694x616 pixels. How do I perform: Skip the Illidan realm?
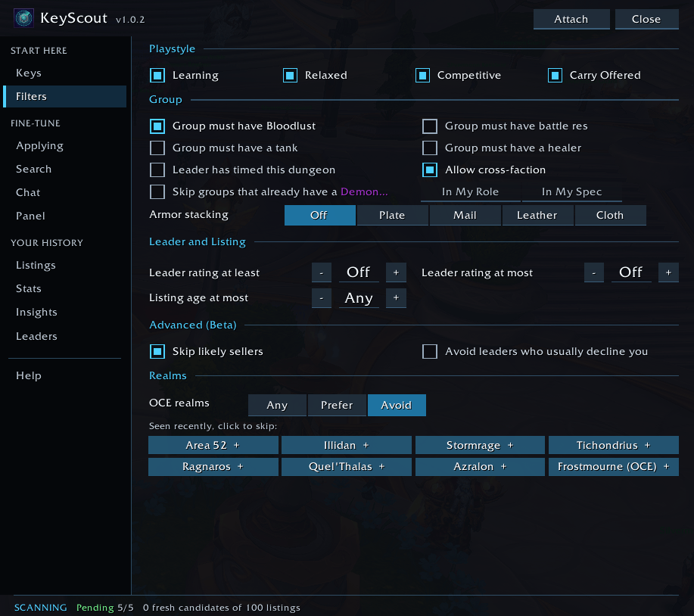(346, 445)
